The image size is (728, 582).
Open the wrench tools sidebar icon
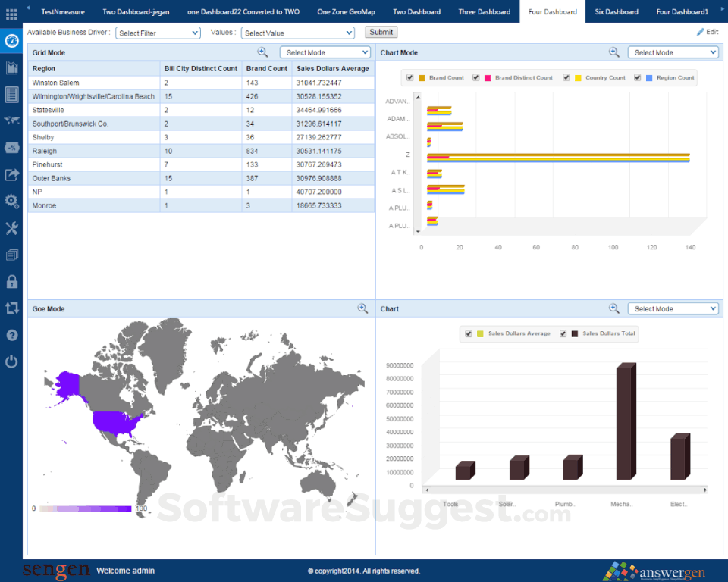coord(11,228)
